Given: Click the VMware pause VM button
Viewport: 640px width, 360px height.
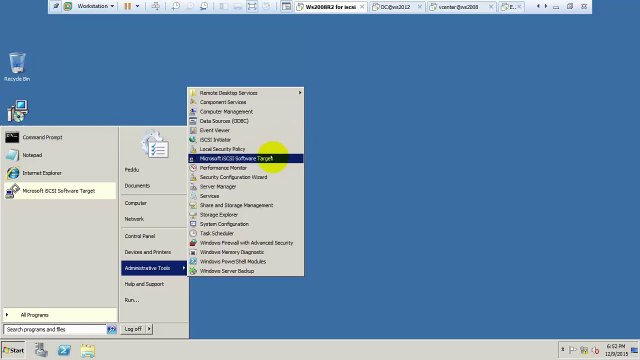Looking at the screenshot, I should click(x=128, y=6).
